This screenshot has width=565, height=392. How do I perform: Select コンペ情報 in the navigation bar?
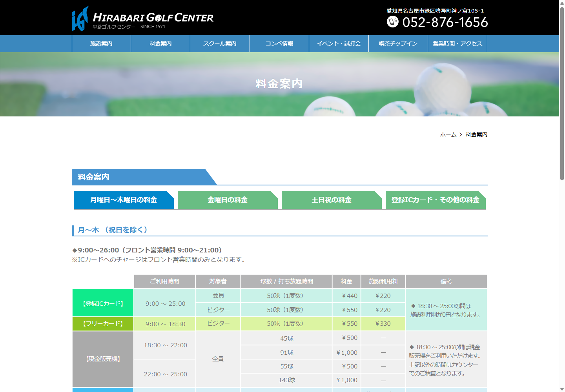279,44
